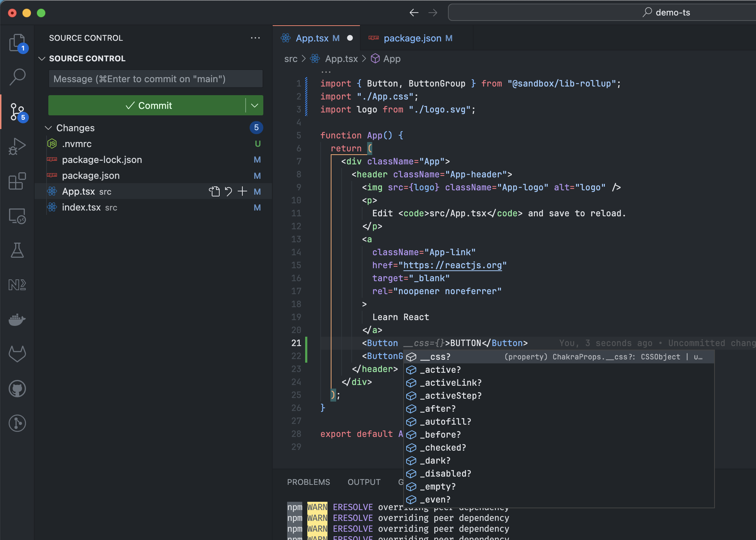Discard App.tsx changes with the revert icon
The width and height of the screenshot is (756, 540).
point(228,191)
